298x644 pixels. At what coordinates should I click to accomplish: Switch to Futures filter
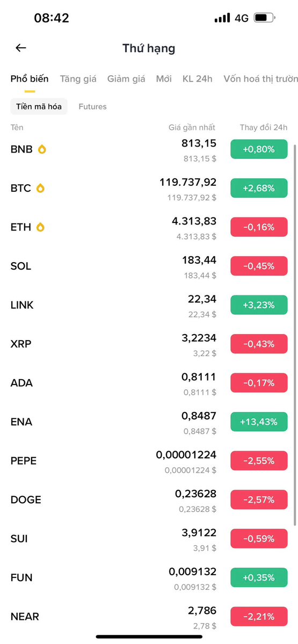click(x=92, y=107)
